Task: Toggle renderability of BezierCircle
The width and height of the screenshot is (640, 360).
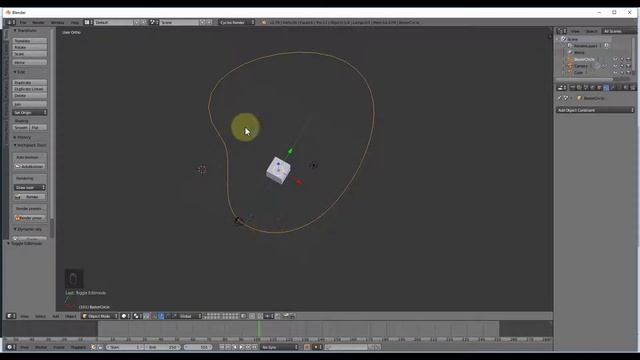Action: 629,59
